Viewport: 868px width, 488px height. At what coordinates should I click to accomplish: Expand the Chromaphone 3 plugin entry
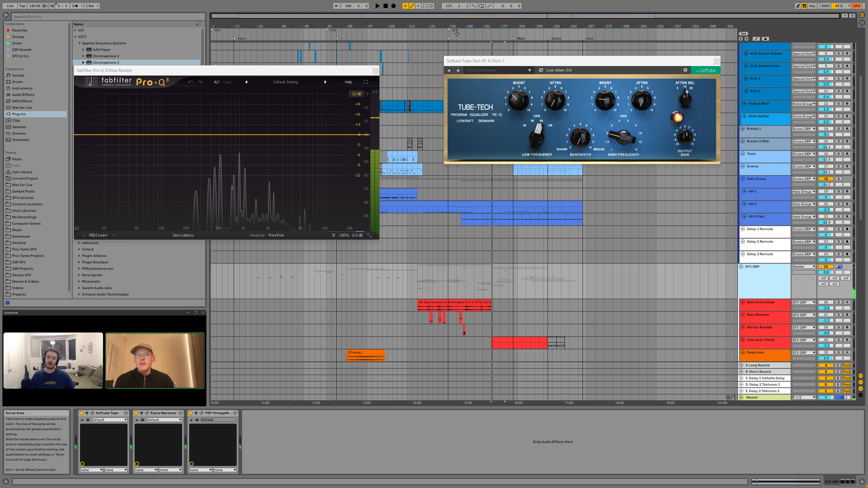coord(83,62)
